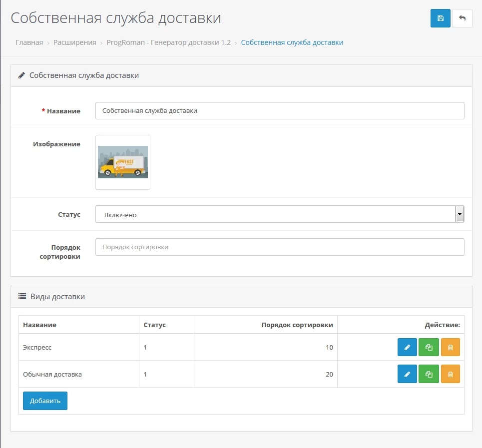The image size is (482, 448).
Task: Click the Виды доставки panel heading
Action: click(57, 297)
